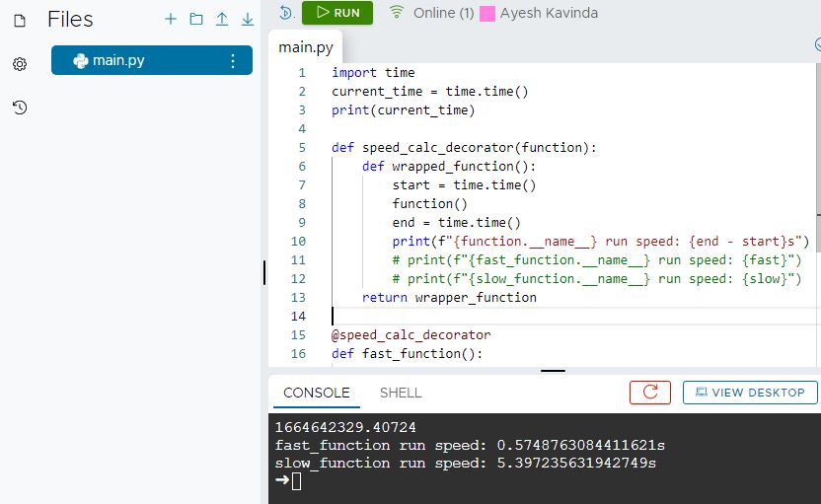Run the program with RUN button

pos(337,13)
